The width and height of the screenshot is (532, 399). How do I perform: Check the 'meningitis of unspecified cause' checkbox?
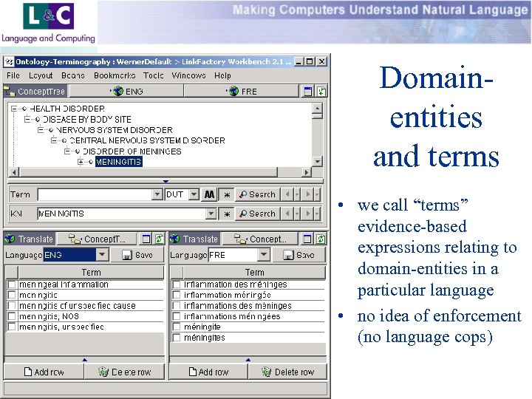point(12,305)
